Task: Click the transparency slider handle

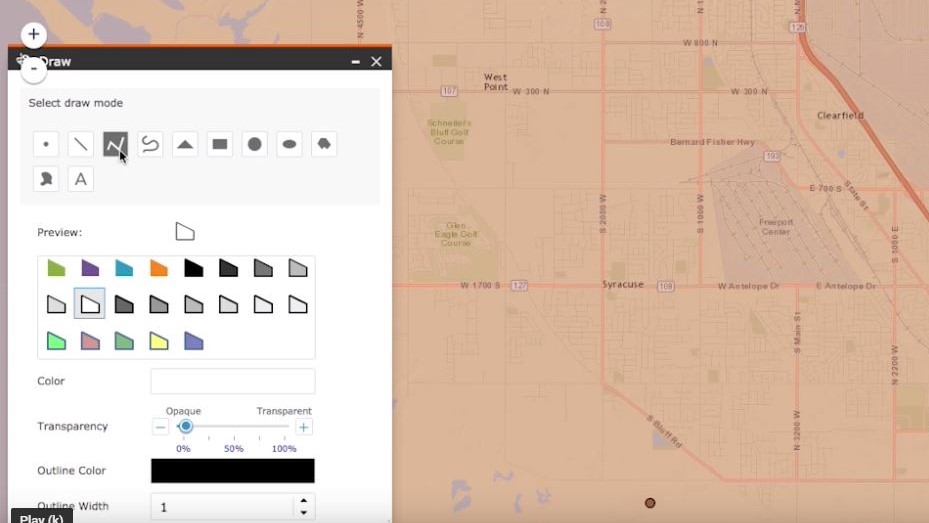Action: (185, 427)
